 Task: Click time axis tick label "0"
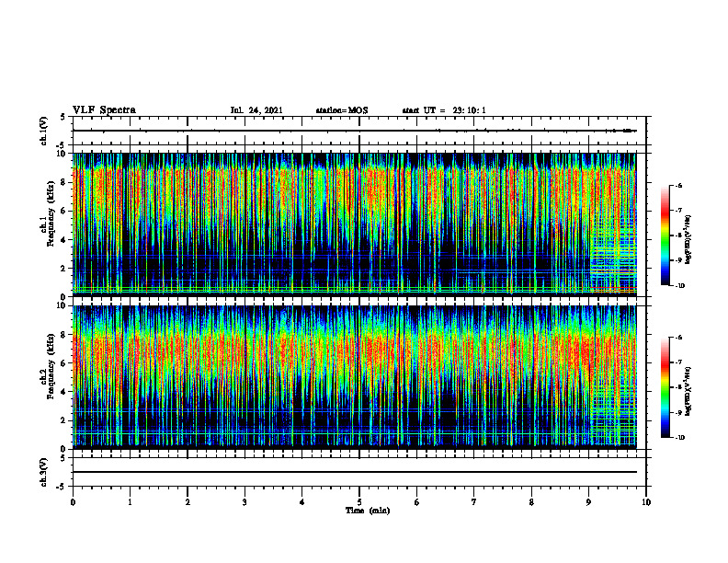(x=73, y=502)
